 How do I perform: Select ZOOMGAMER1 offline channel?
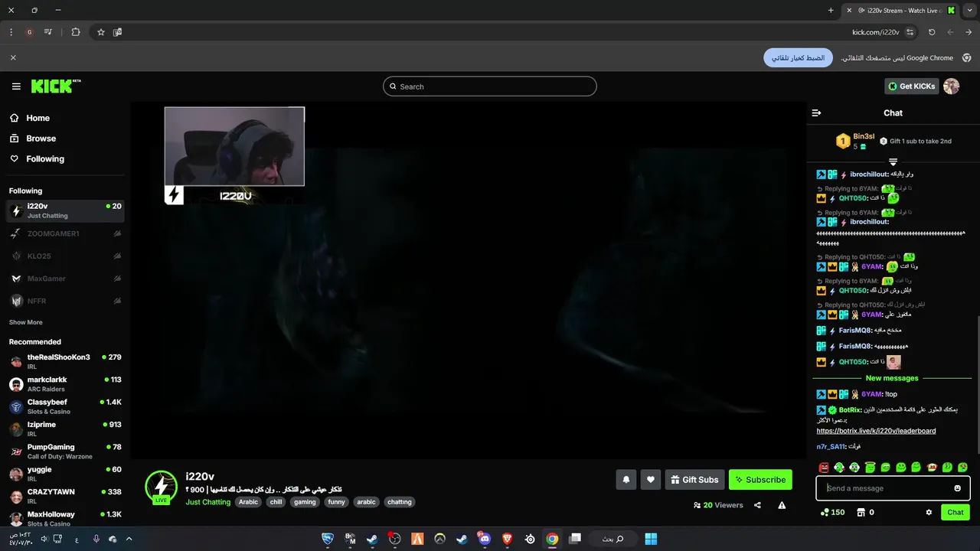[x=65, y=233]
